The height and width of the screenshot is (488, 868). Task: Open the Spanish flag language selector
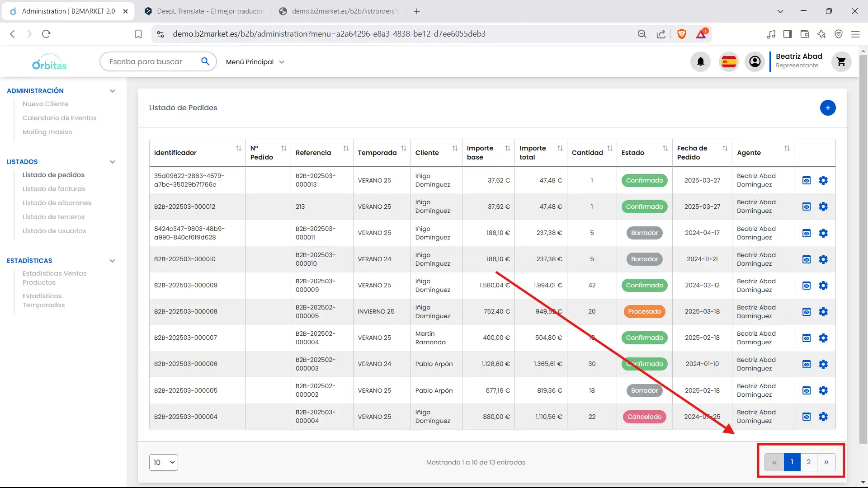[729, 62]
